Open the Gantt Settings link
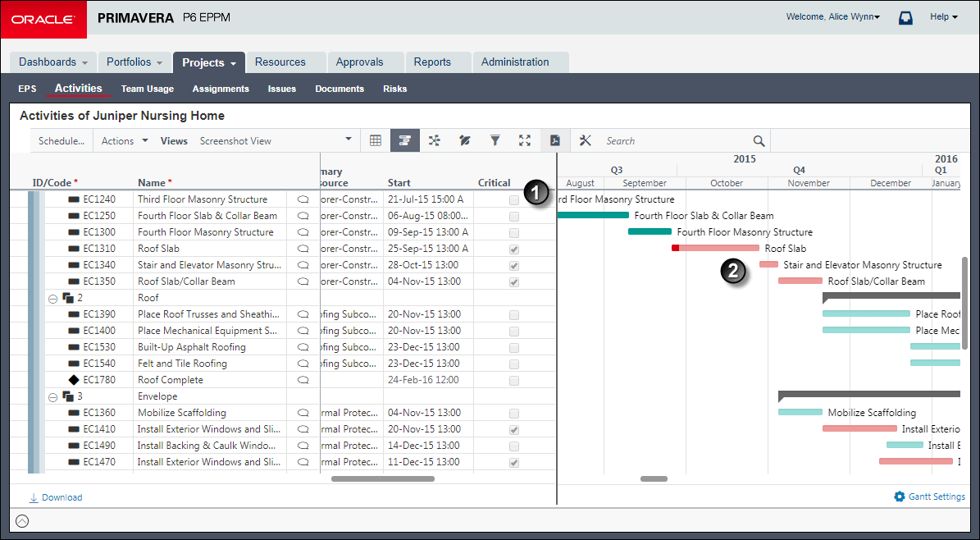Screen dimensions: 980x540 pos(937,497)
